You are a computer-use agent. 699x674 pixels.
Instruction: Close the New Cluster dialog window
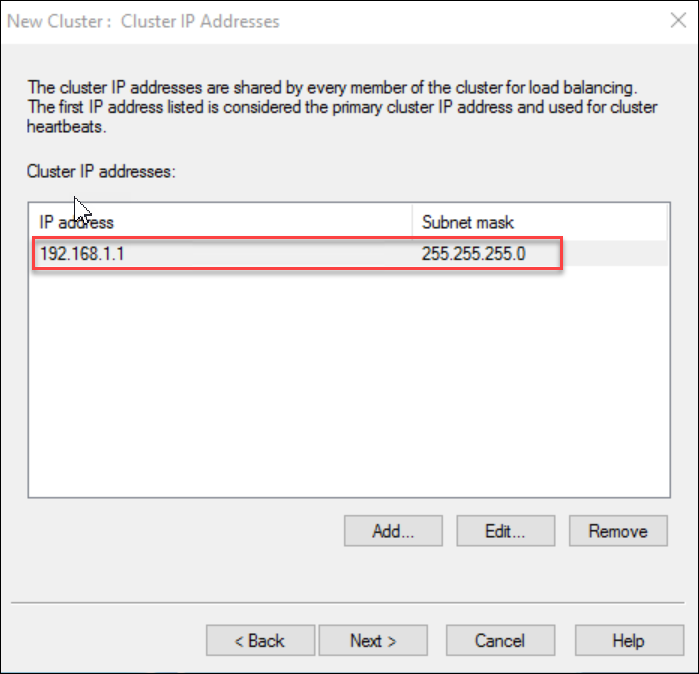[674, 20]
